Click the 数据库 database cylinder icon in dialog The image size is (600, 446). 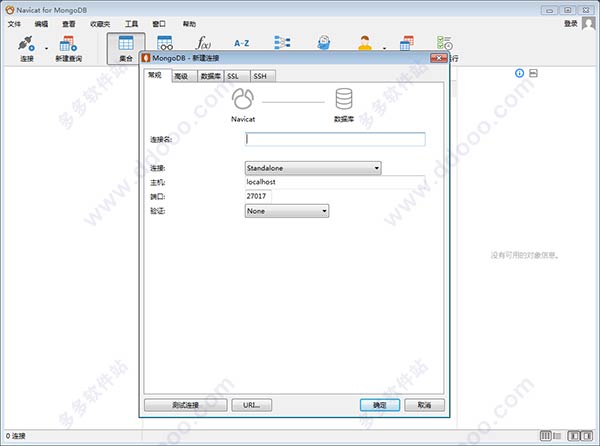pyautogui.click(x=344, y=99)
